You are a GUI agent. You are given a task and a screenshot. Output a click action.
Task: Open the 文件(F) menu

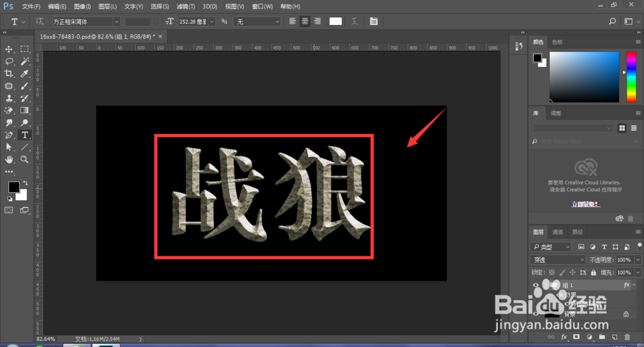(31, 6)
